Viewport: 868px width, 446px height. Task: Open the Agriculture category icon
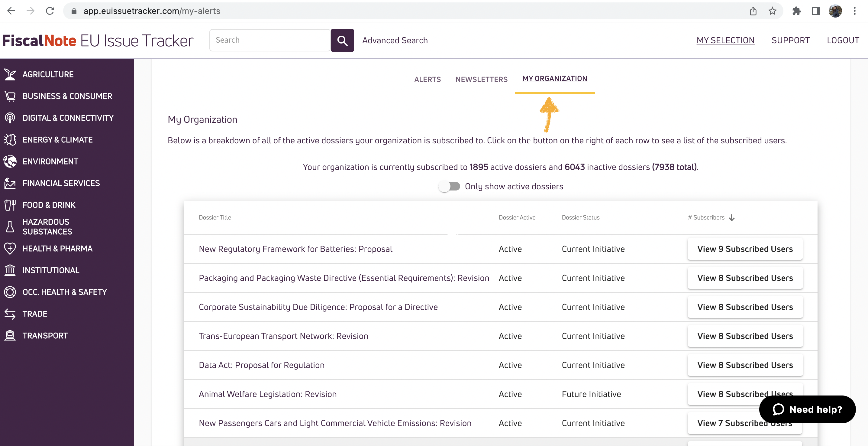tap(10, 74)
